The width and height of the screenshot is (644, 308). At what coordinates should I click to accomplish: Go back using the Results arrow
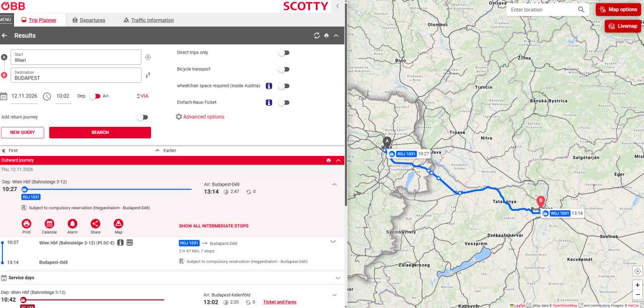(5, 36)
